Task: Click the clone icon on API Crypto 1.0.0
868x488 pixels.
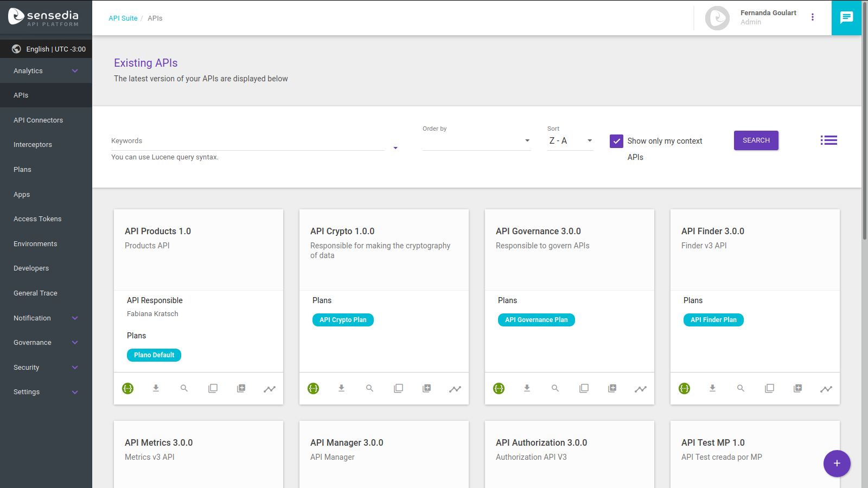Action: tap(398, 388)
